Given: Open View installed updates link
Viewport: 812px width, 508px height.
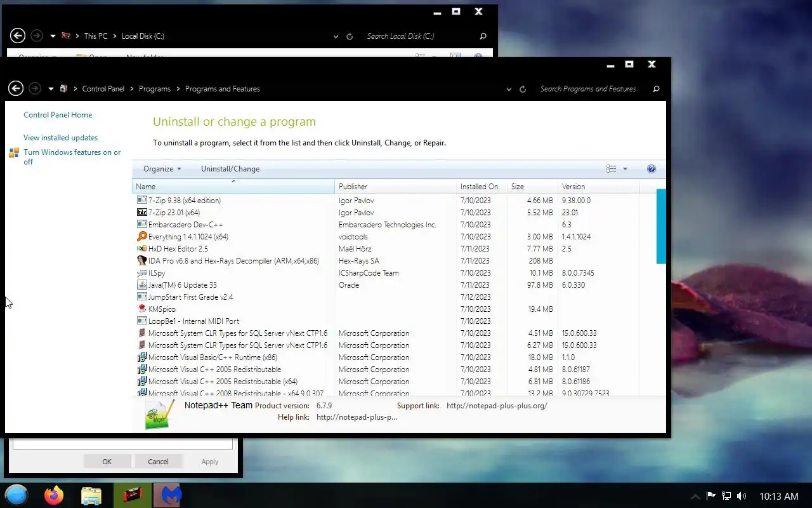Looking at the screenshot, I should tap(61, 138).
